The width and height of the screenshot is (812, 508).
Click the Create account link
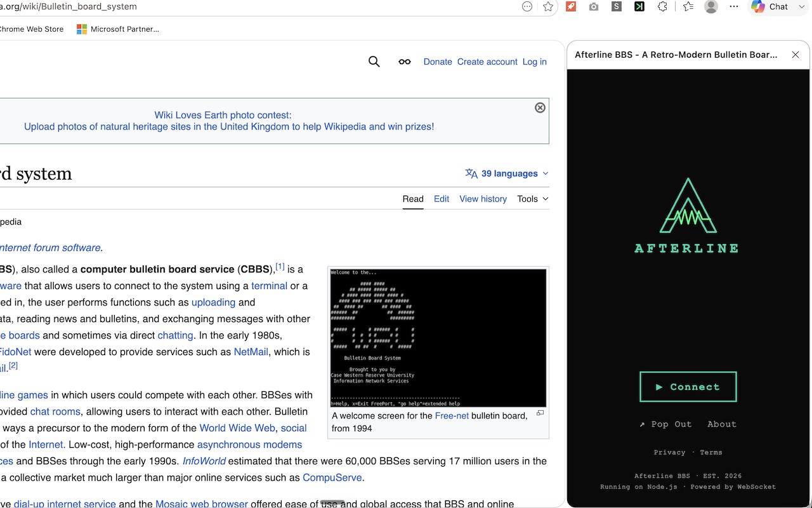(x=487, y=62)
